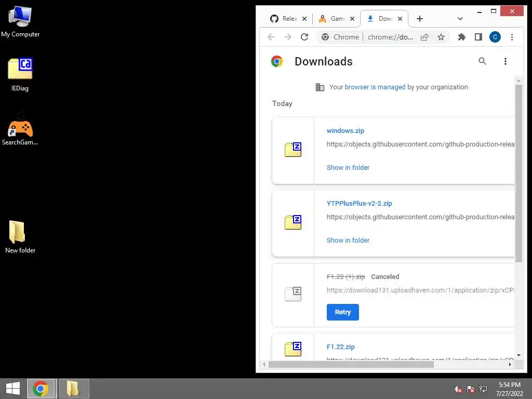The width and height of the screenshot is (532, 399).
Task: Open the browser is managed link
Action: coord(375,87)
